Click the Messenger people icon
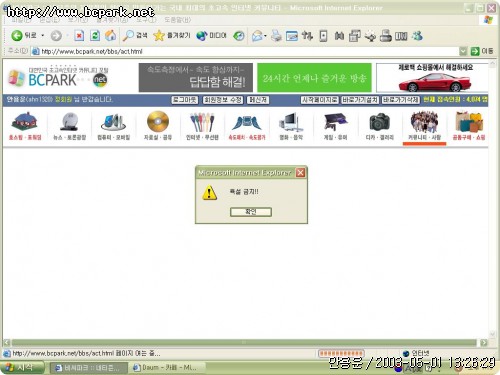Screen dimensions: 500x375 click(x=417, y=35)
